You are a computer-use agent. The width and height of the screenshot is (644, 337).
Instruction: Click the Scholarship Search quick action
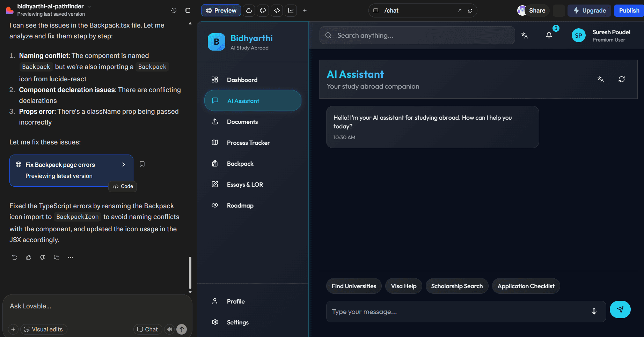pyautogui.click(x=456, y=286)
